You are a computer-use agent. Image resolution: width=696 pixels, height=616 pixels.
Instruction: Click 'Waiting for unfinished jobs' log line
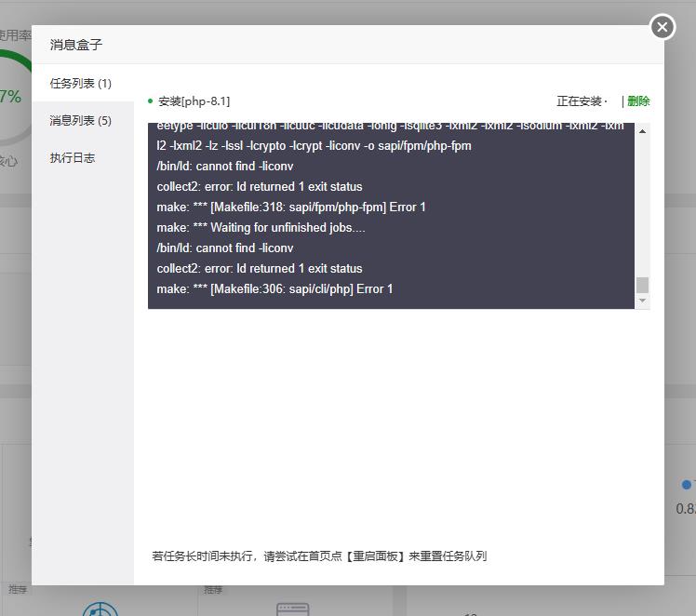pyautogui.click(x=261, y=227)
